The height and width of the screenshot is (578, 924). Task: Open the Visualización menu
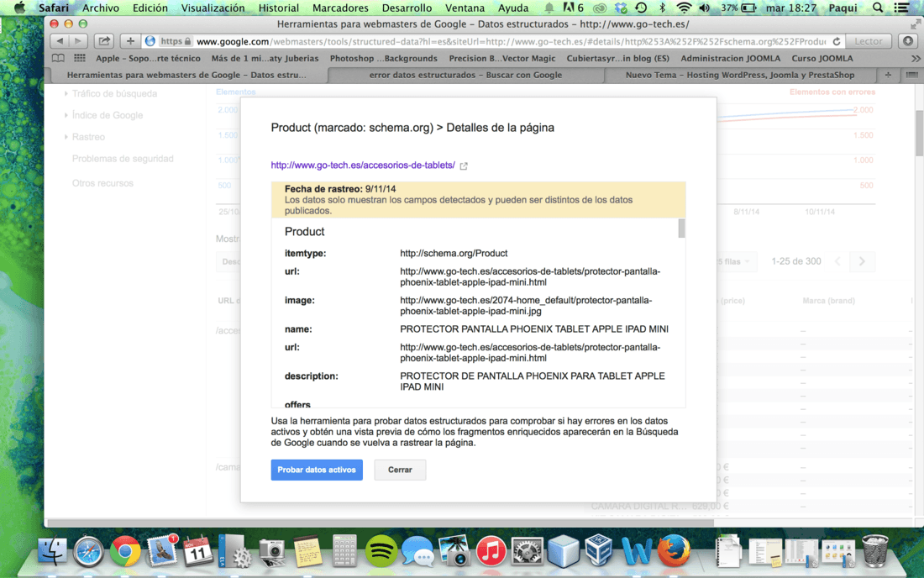point(213,8)
